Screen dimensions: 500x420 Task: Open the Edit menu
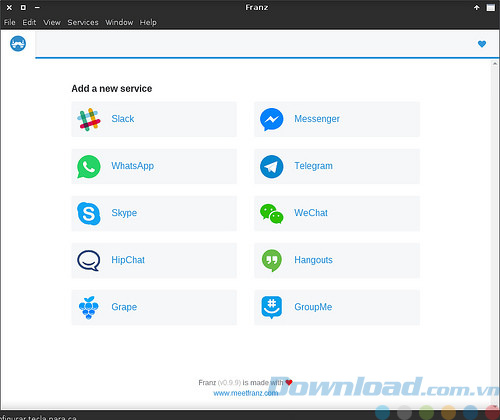[29, 22]
